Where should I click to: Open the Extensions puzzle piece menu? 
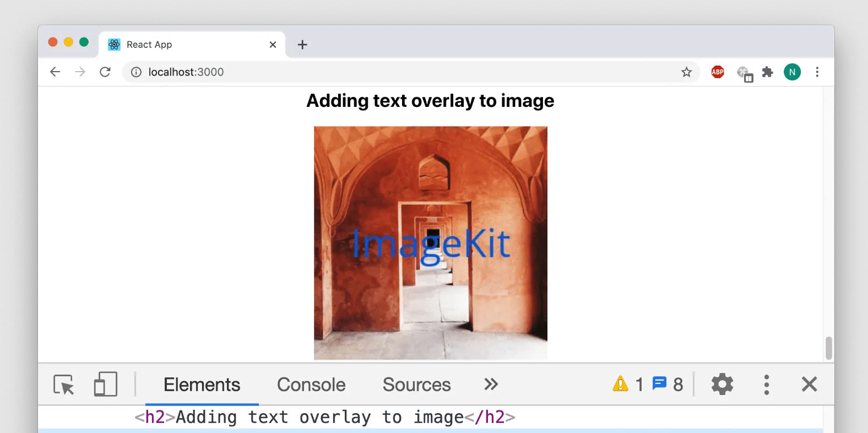coord(767,72)
